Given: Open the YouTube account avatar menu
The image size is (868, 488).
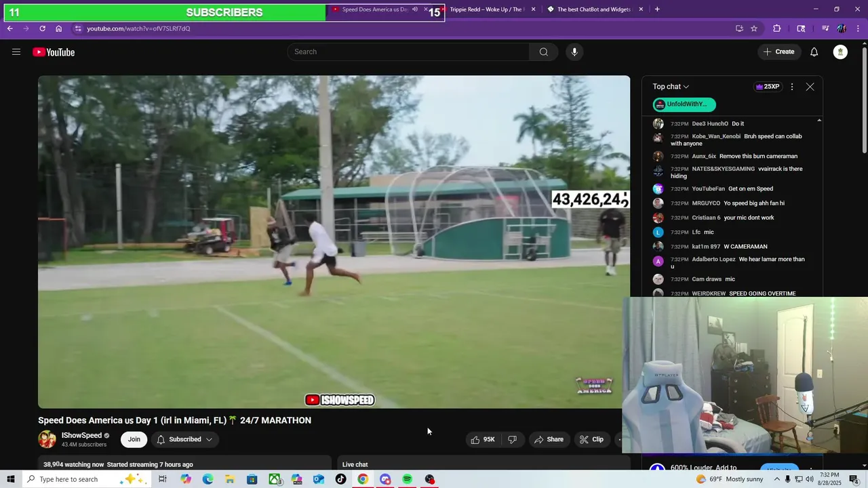Looking at the screenshot, I should [840, 52].
